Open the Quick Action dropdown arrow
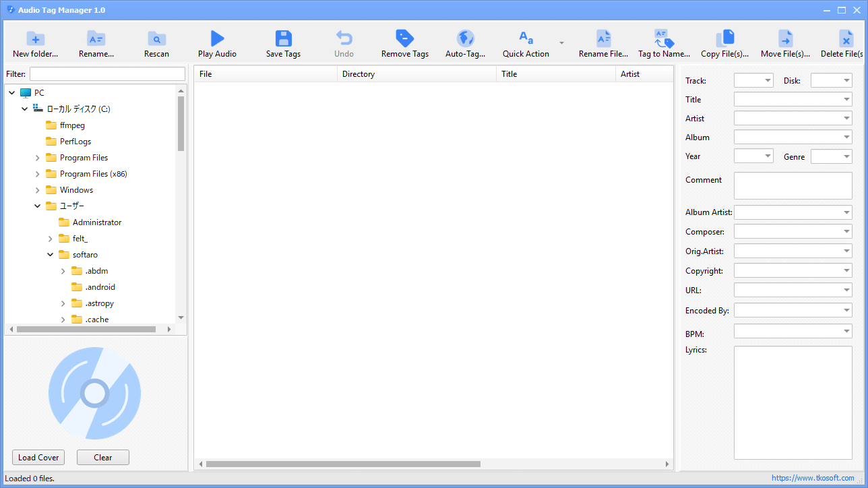 pos(561,42)
